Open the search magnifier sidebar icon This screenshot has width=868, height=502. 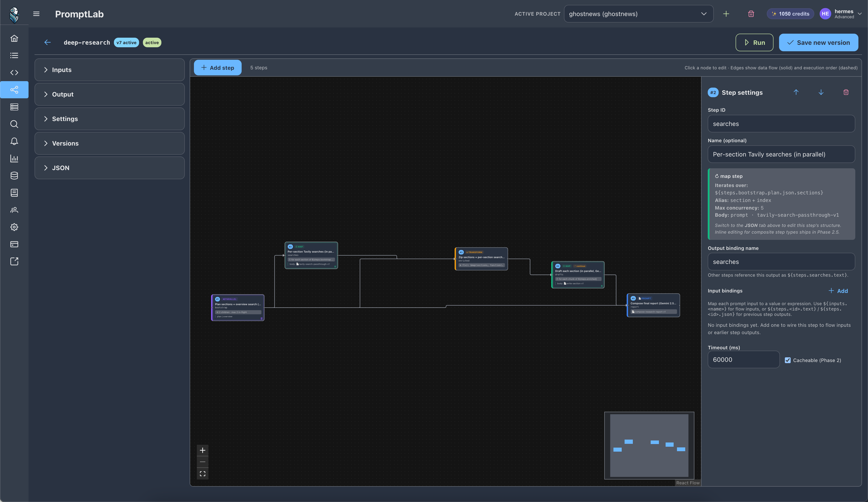coord(14,124)
